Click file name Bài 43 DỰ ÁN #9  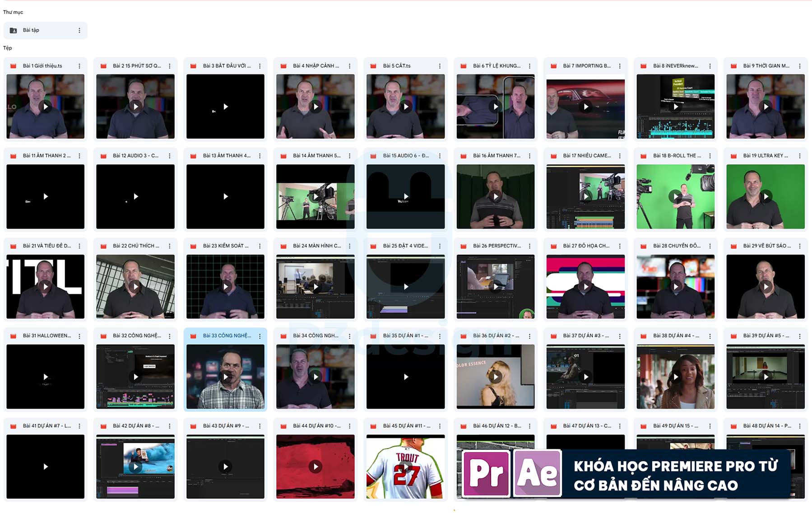pyautogui.click(x=226, y=426)
